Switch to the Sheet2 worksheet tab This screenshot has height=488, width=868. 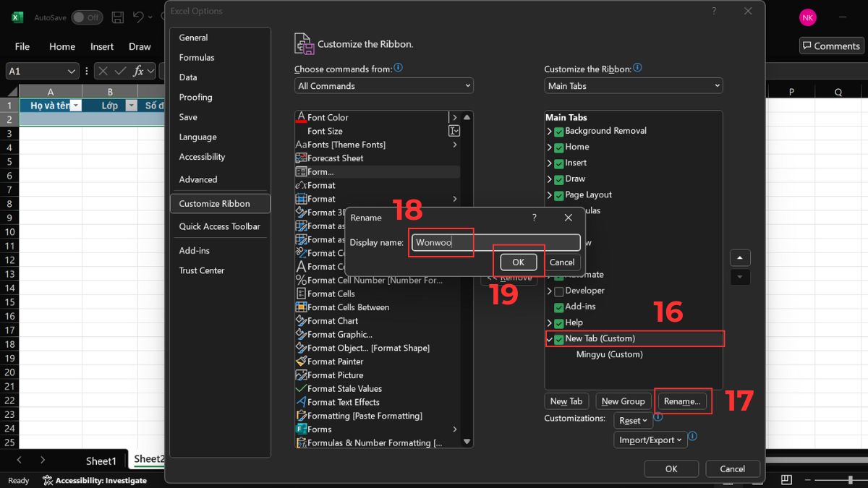(150, 458)
